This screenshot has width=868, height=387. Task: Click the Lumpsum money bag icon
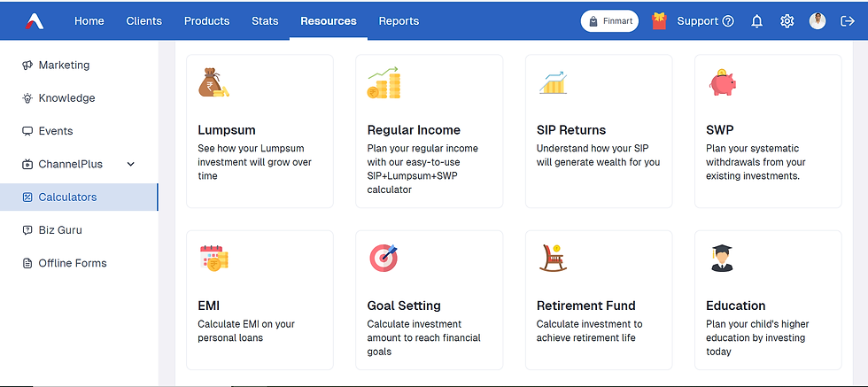[213, 82]
